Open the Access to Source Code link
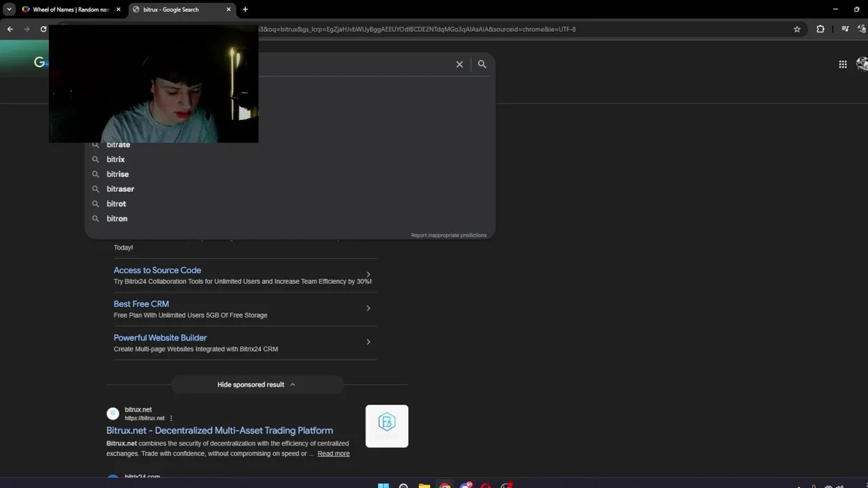Image resolution: width=868 pixels, height=488 pixels. tap(157, 270)
